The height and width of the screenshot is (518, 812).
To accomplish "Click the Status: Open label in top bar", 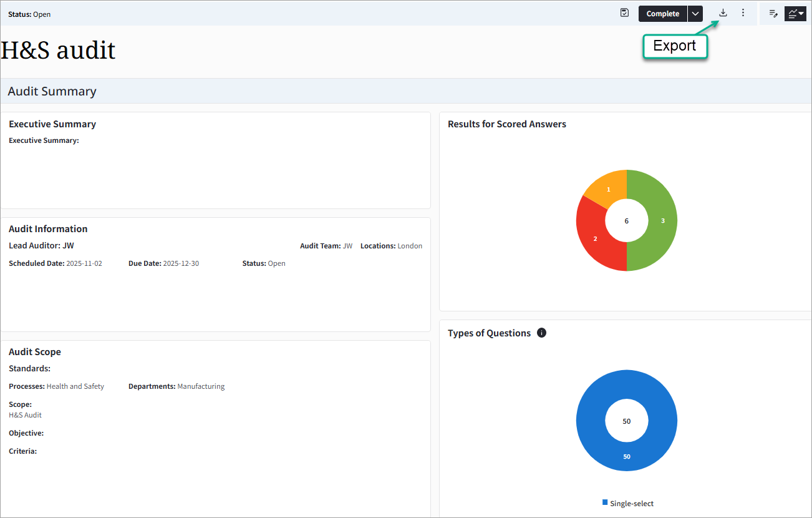I will tap(29, 14).
